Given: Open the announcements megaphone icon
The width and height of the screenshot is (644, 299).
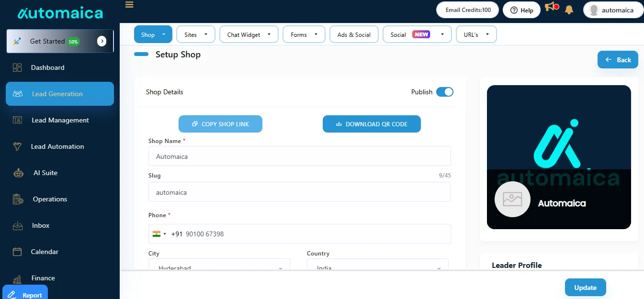Looking at the screenshot, I should click(551, 7).
